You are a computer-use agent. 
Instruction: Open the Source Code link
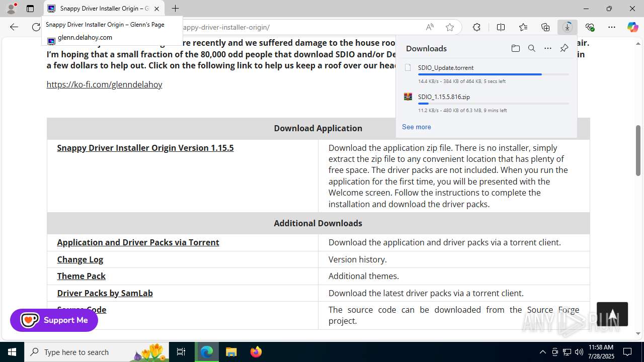click(x=82, y=310)
